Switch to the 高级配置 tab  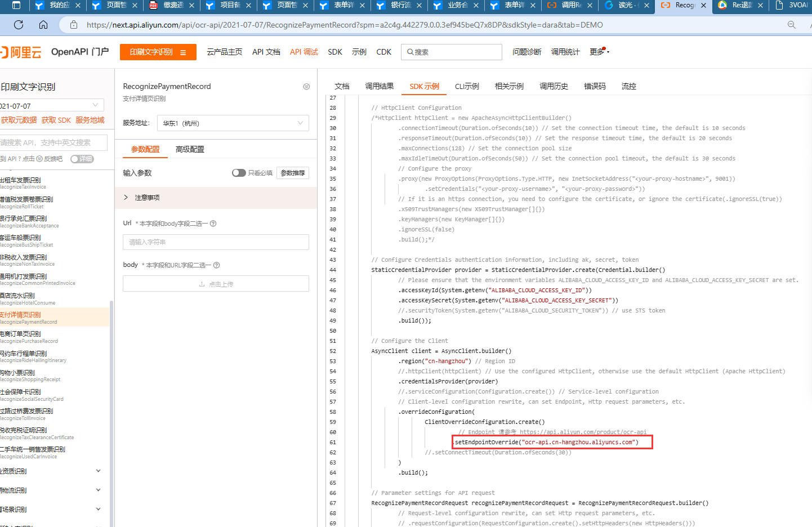click(x=190, y=149)
